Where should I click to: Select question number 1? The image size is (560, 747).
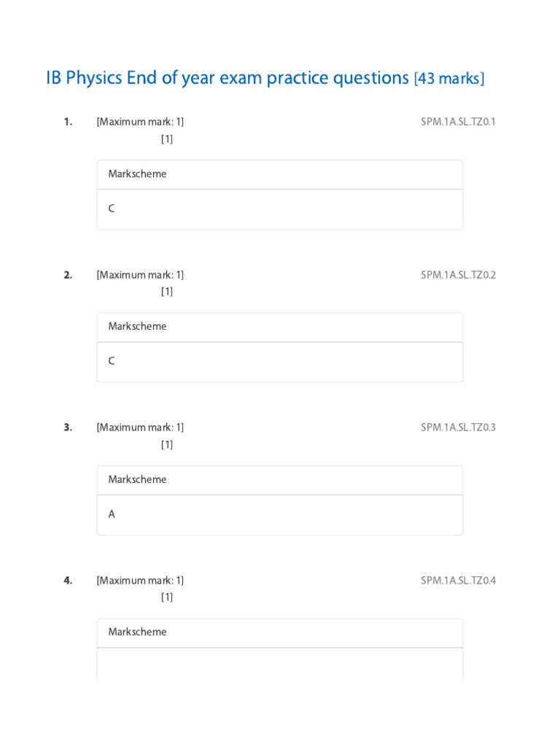[x=68, y=122]
